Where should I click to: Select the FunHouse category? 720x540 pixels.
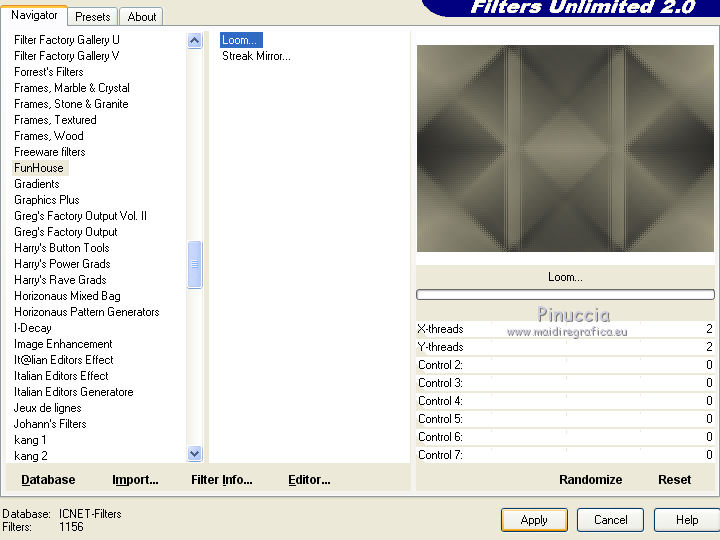(x=39, y=168)
